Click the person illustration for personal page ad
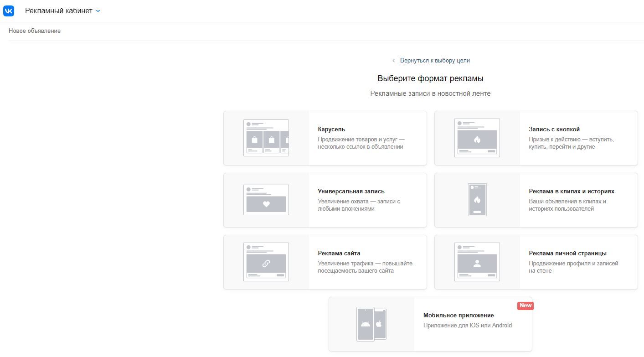 (x=477, y=262)
